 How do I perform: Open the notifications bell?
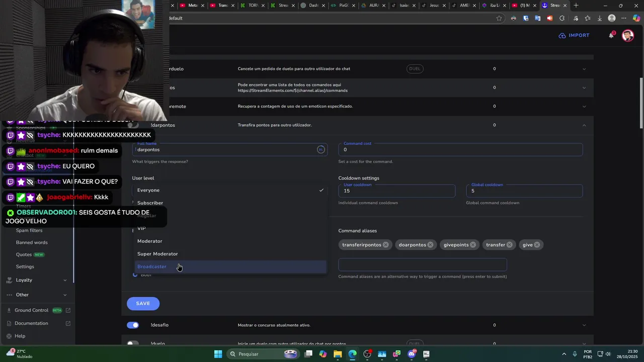(x=611, y=35)
